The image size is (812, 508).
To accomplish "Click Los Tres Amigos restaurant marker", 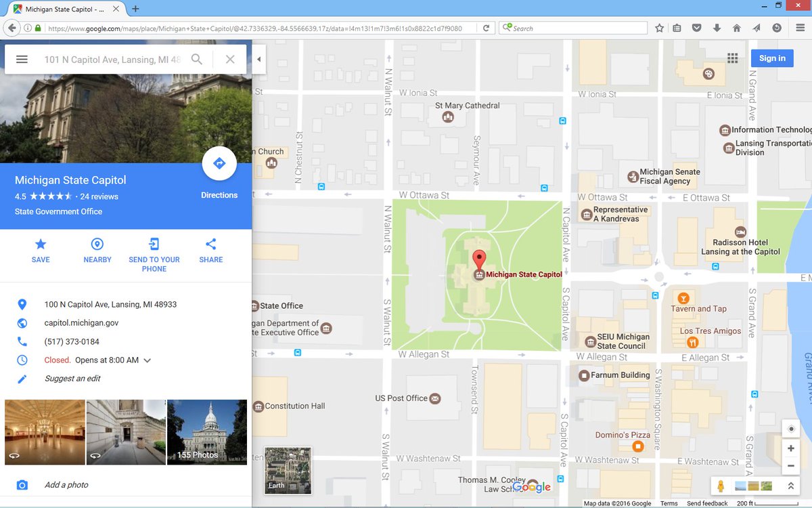I will click(x=692, y=342).
